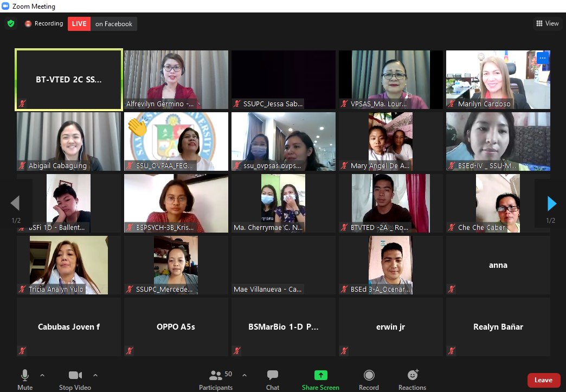Expand video options arrow next to Stop Video
Viewport: 566px width, 392px height.
pos(95,375)
